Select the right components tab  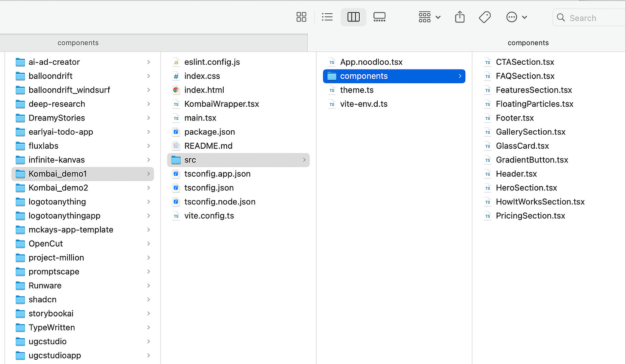(x=528, y=43)
